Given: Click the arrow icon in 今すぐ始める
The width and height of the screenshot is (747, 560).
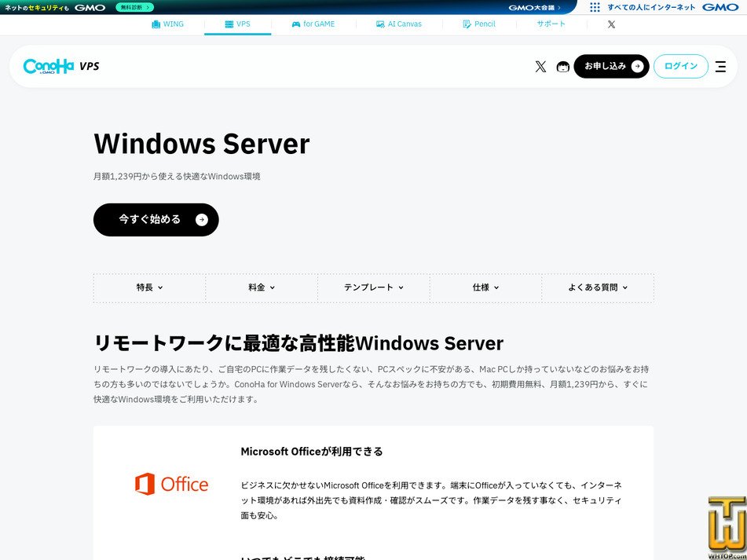Looking at the screenshot, I should click(202, 220).
